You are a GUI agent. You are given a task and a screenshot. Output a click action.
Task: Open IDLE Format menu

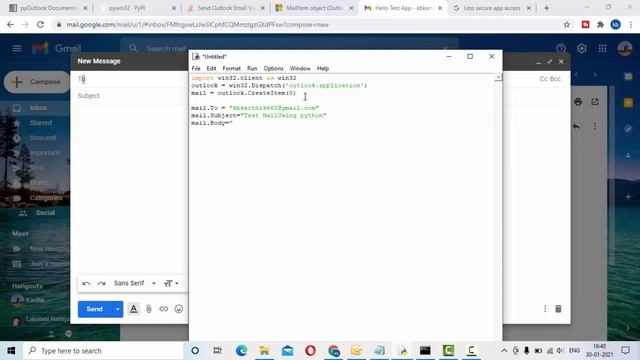(231, 68)
